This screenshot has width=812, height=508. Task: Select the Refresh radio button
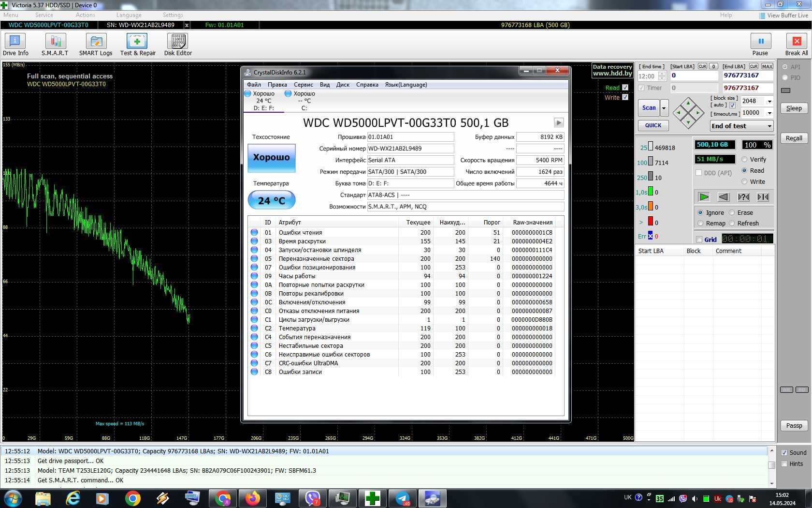(732, 223)
